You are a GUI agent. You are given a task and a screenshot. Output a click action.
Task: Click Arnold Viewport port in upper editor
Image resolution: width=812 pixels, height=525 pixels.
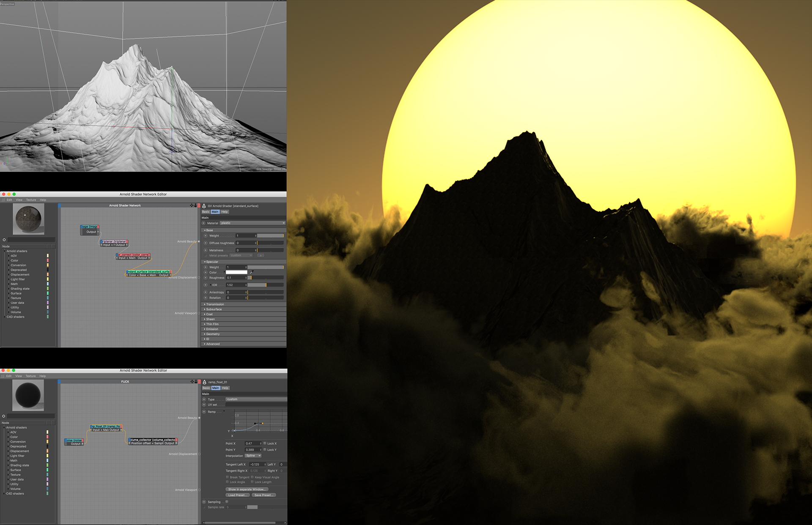[199, 313]
